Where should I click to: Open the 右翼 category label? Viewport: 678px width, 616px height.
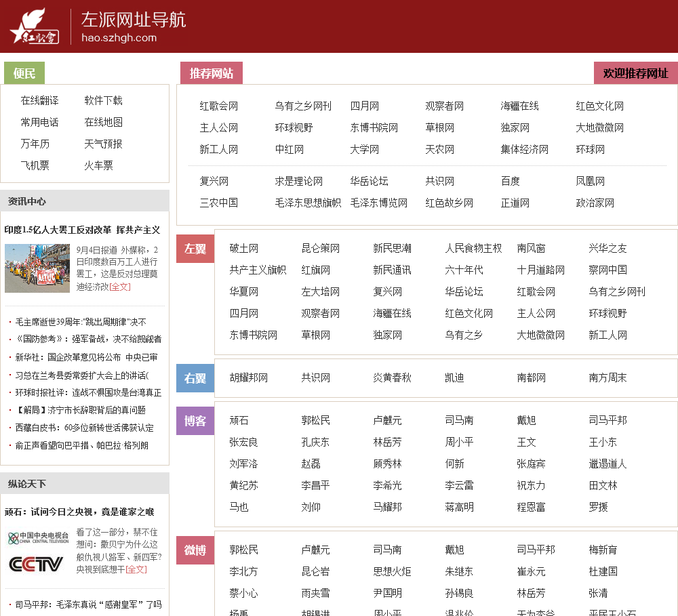[195, 378]
